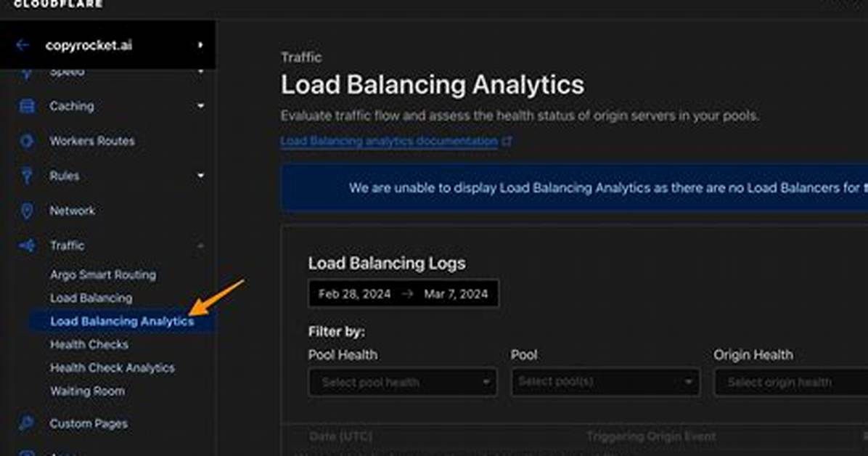Click the Caching sidebar icon

click(27, 106)
